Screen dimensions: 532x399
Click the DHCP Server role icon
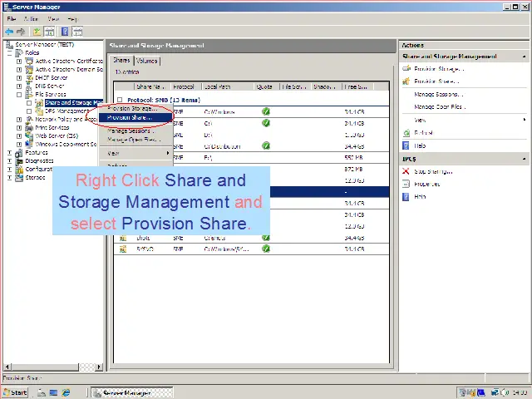tap(30, 77)
